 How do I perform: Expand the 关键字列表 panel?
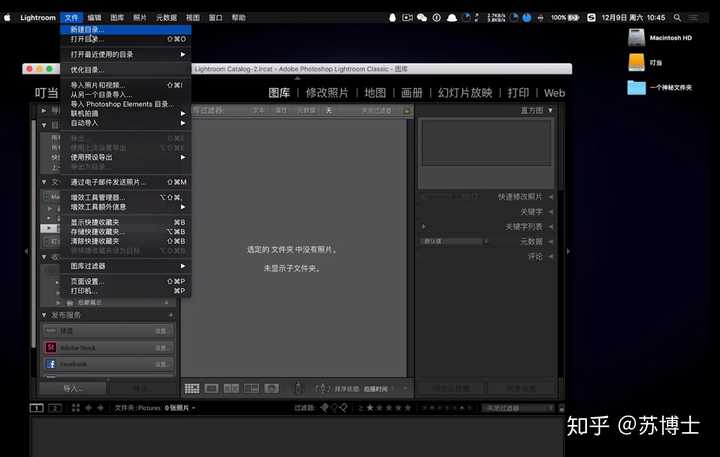(551, 226)
